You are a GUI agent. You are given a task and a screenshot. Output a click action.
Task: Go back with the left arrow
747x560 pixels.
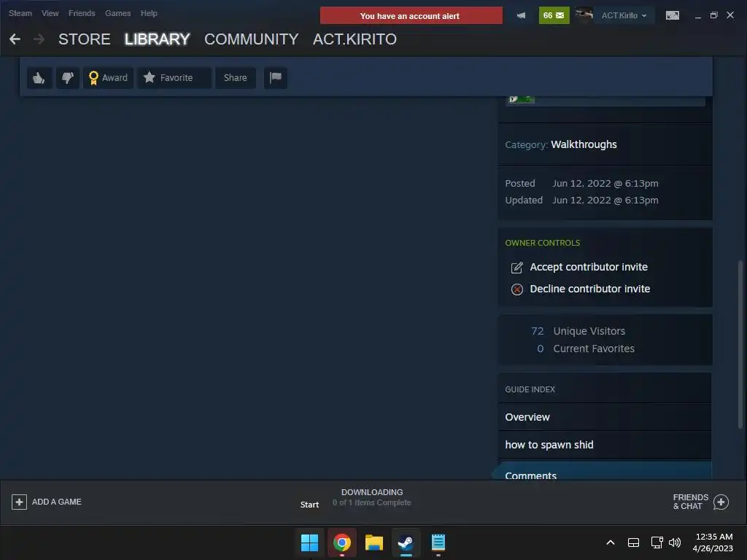(15, 39)
